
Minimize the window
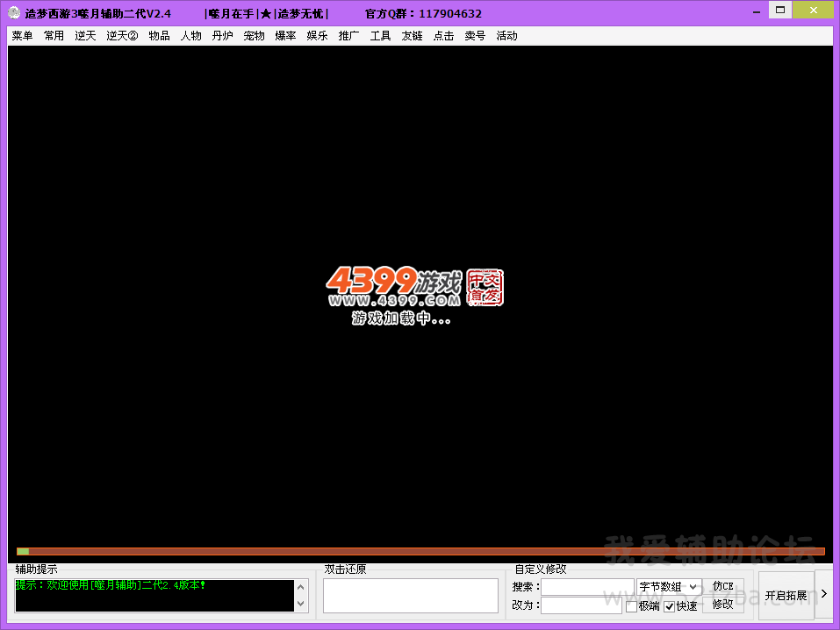click(756, 11)
